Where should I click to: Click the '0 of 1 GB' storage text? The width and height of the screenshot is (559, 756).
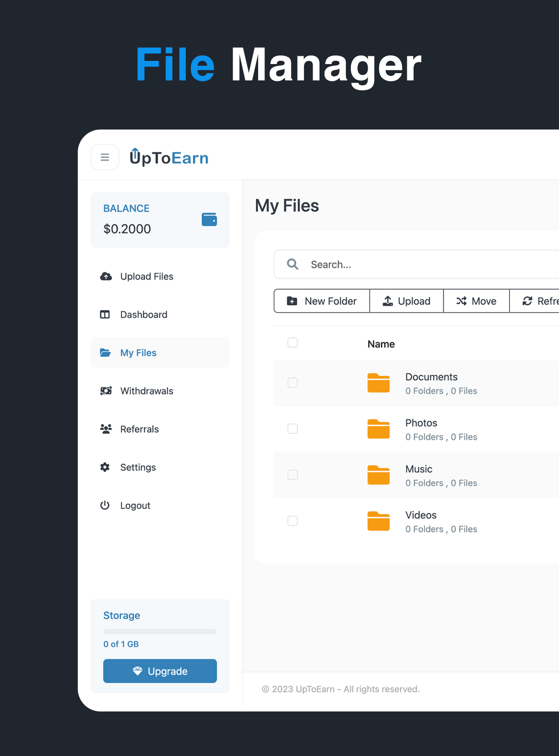(121, 644)
